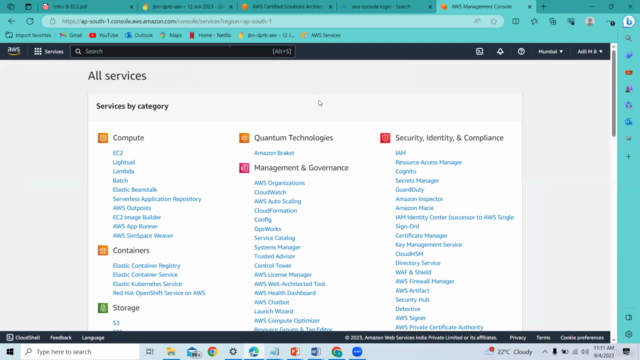Expand the Mumbai region dropdown
The image size is (640, 360).
[x=550, y=51]
